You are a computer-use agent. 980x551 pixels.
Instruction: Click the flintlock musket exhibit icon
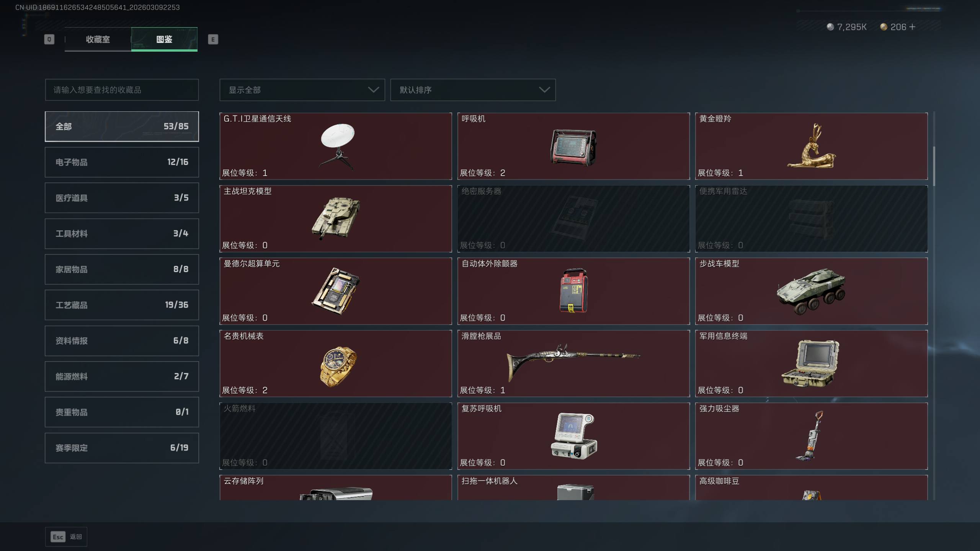coord(573,362)
